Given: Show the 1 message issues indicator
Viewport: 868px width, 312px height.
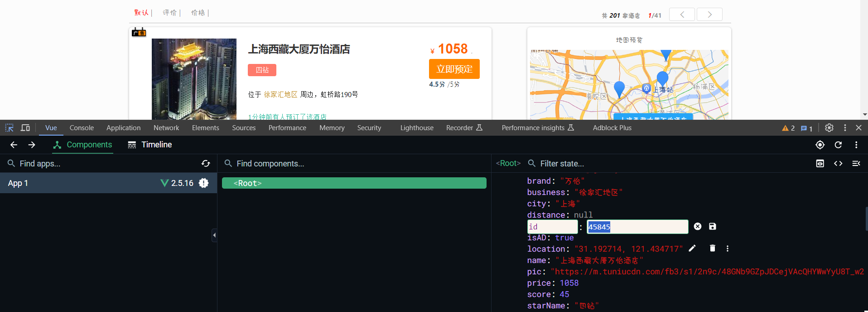Looking at the screenshot, I should (806, 128).
